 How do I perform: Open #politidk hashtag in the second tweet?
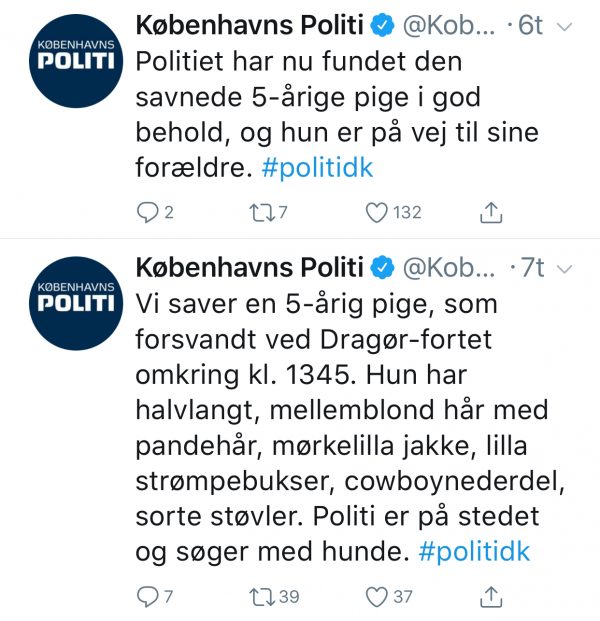point(474,552)
